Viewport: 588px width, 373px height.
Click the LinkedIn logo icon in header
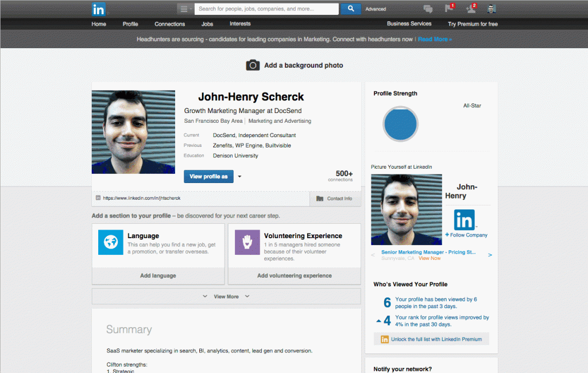[99, 9]
